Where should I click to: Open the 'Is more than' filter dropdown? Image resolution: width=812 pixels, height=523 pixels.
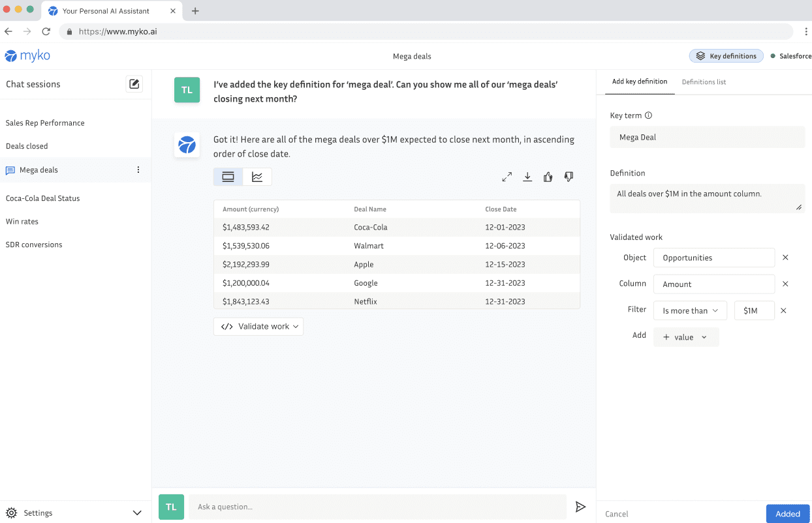(690, 311)
